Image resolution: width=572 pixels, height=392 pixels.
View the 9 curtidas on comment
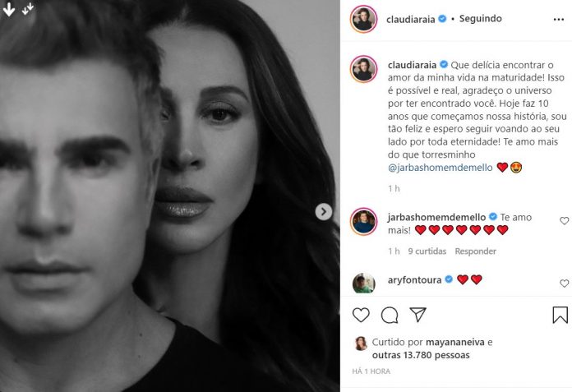(427, 251)
